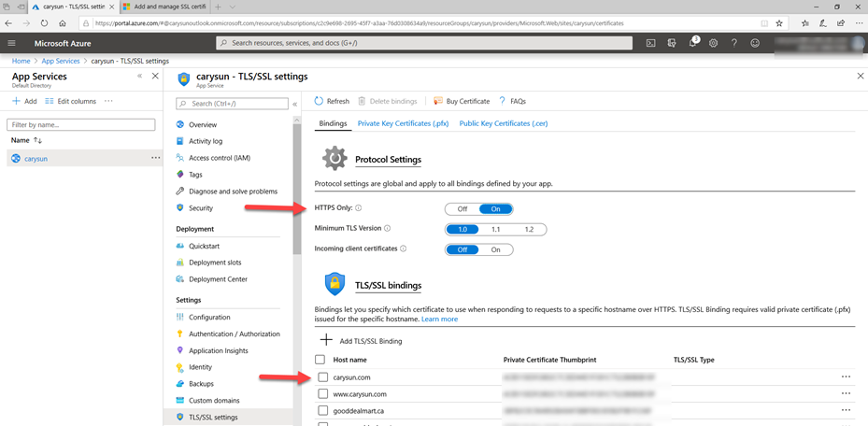The width and height of the screenshot is (868, 426).
Task: Check the www.carysun.com binding checkbox
Action: coord(322,394)
